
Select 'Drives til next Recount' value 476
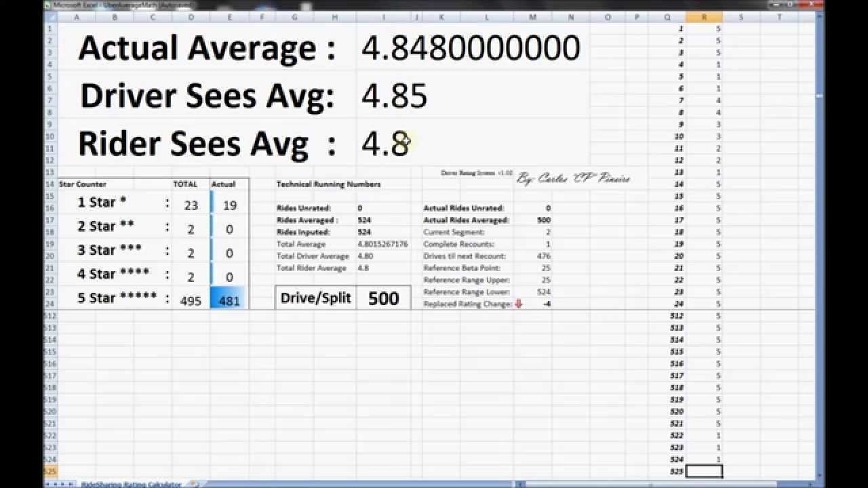[x=543, y=256]
